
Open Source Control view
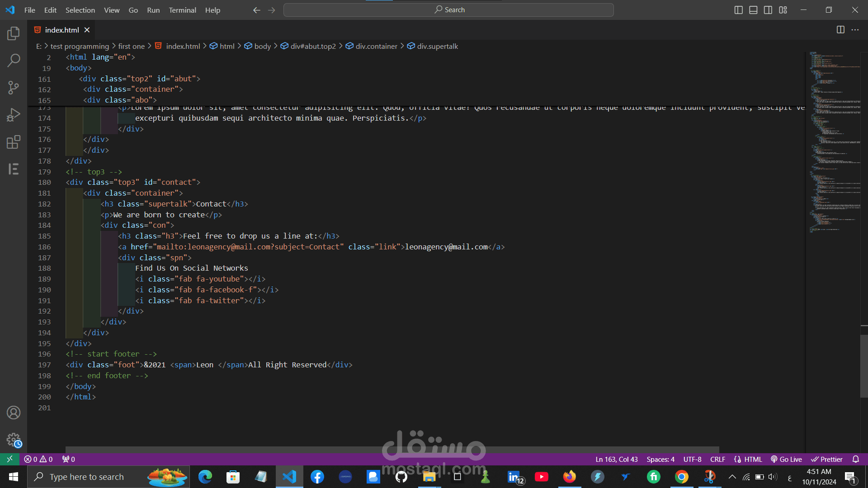coord(14,88)
